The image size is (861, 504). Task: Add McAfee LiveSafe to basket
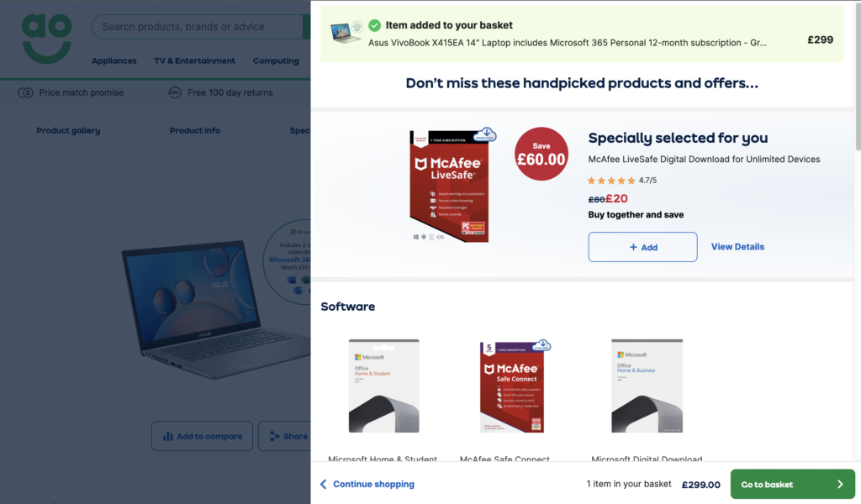642,247
